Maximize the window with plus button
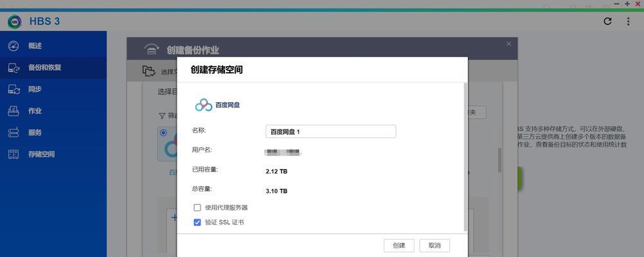This screenshot has height=257, width=644. [x=627, y=4]
